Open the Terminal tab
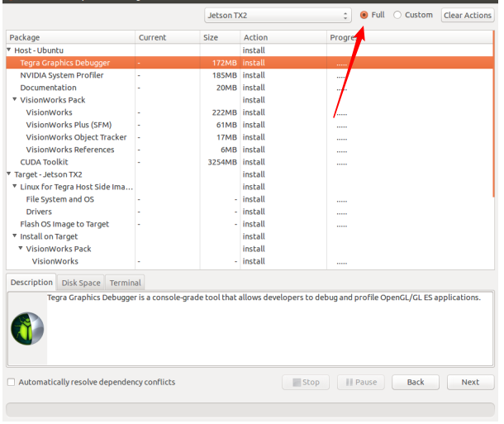 pos(125,283)
